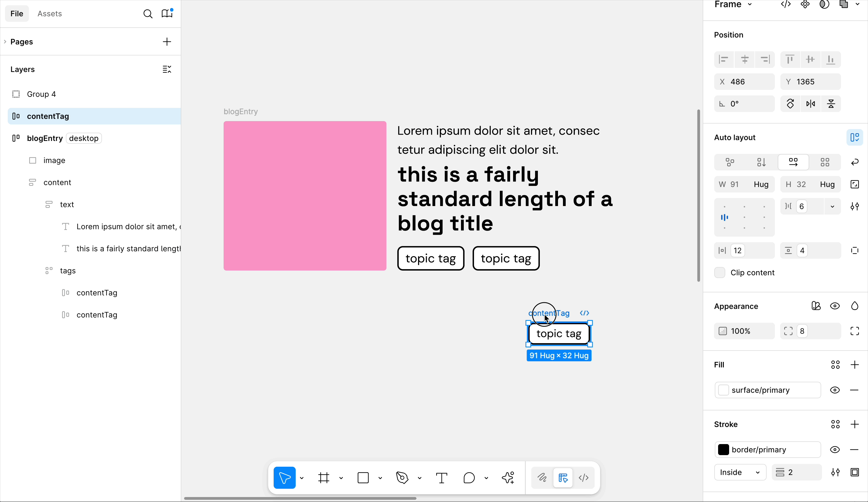
Task: Select the Frame tool in bottom toolbar
Action: point(324,478)
